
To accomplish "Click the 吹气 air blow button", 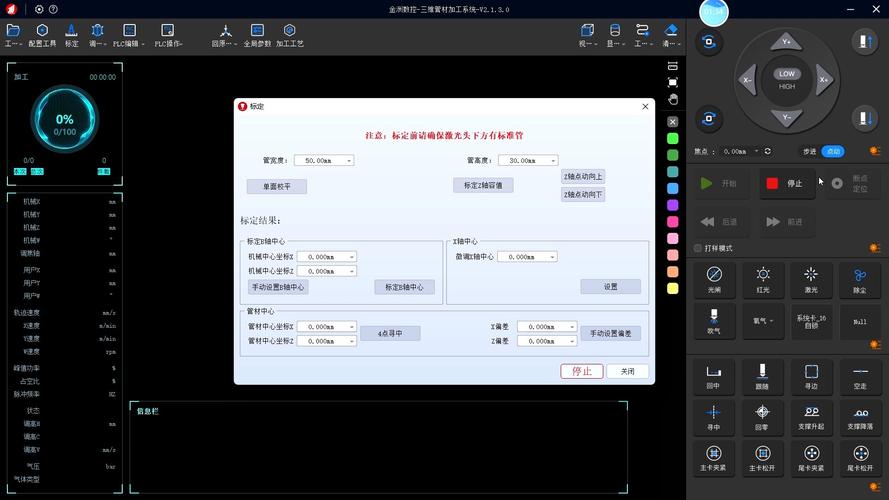I will click(714, 321).
